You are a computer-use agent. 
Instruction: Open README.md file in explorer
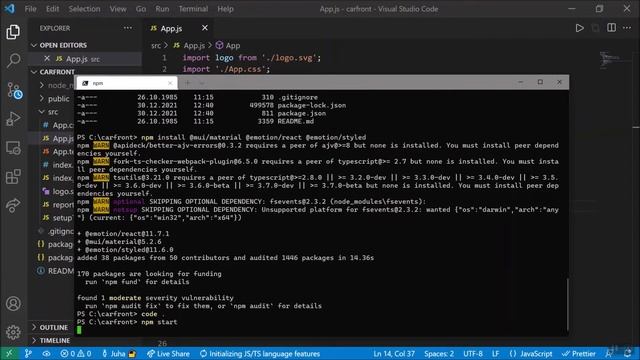click(56, 271)
